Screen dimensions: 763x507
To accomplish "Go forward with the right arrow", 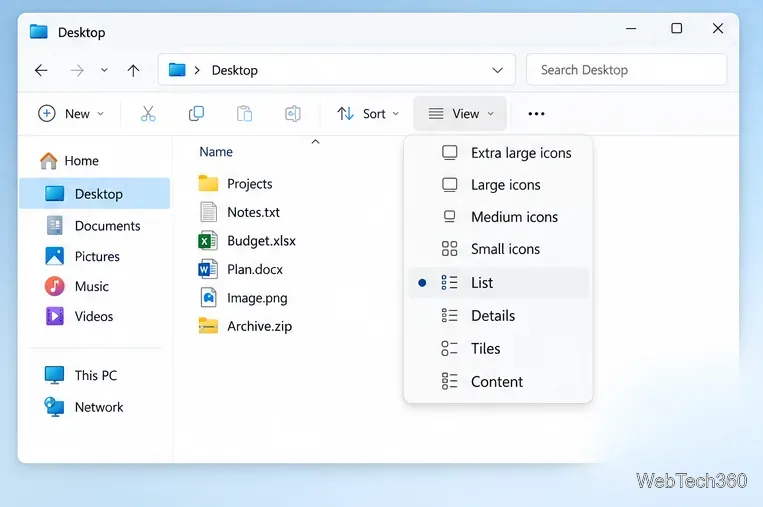I will (x=77, y=71).
